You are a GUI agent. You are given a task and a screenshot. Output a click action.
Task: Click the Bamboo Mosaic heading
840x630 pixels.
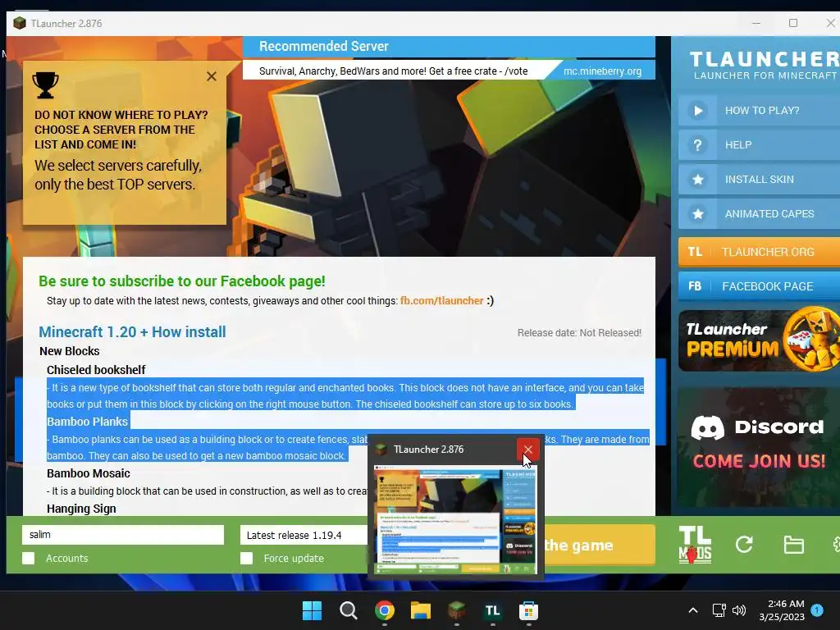(89, 473)
